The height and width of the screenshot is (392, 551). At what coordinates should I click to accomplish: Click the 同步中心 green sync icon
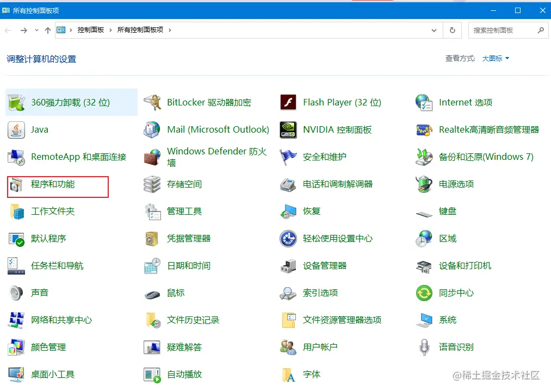tap(424, 293)
